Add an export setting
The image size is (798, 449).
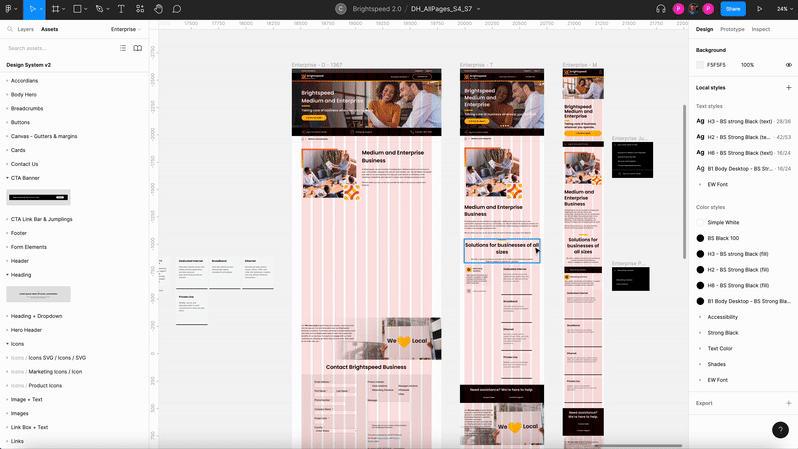click(788, 403)
